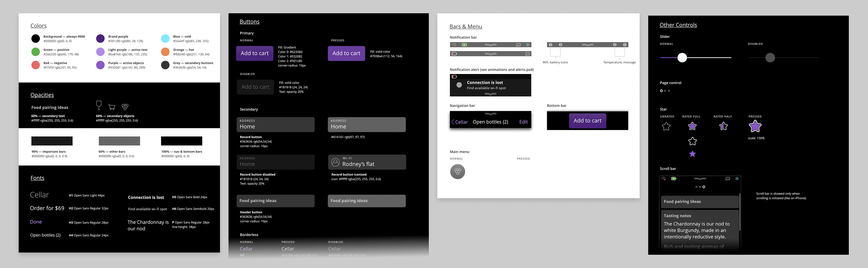Click the wine glass icon under Opacities

tap(99, 105)
